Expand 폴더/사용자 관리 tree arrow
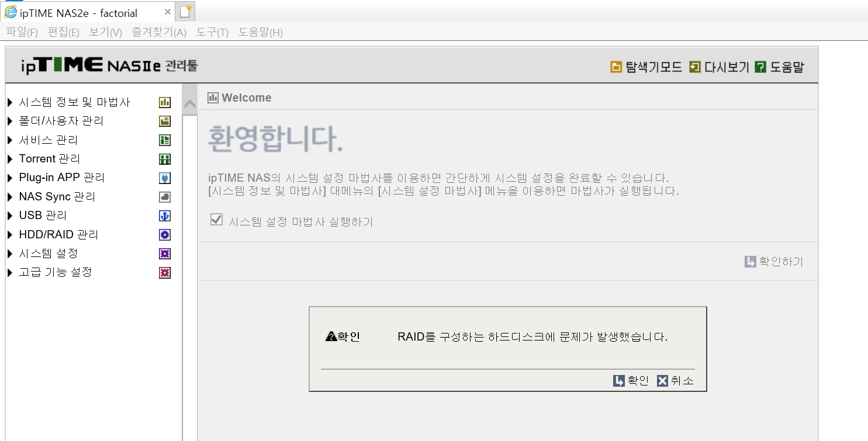The image size is (868, 441). pos(10,121)
